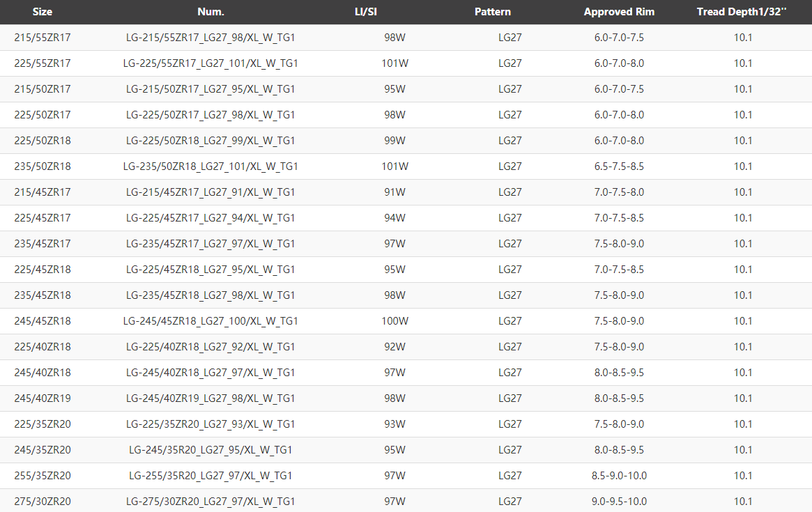
Task: Click LG-215/55ZR17_LG27_98/XL_W_TG1 part number
Action: [x=210, y=38]
